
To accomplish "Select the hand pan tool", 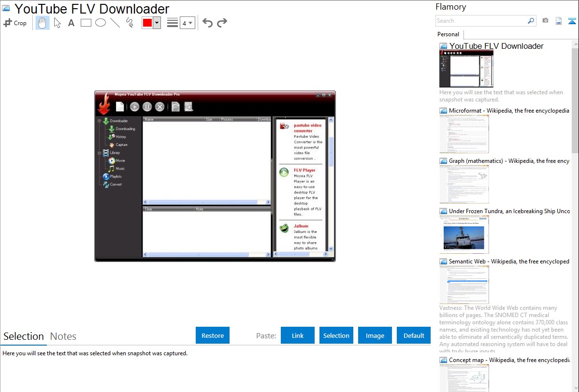I will tap(43, 23).
